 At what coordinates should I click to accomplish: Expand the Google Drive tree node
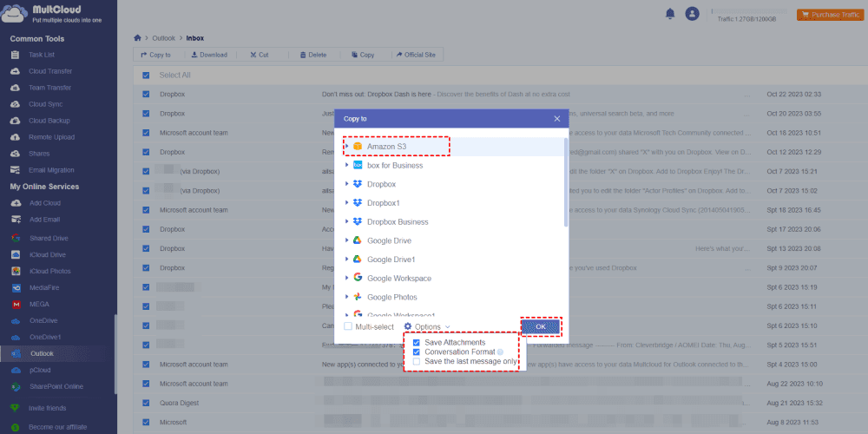pos(346,240)
